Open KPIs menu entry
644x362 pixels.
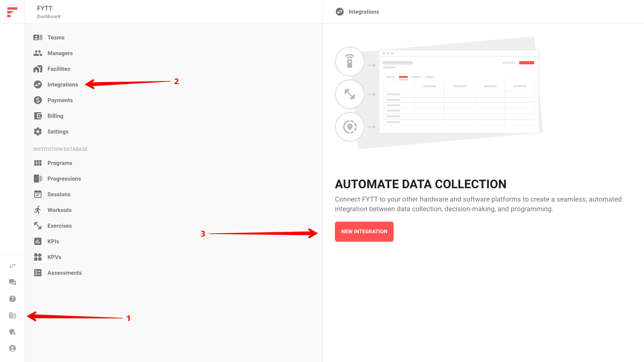coord(53,241)
